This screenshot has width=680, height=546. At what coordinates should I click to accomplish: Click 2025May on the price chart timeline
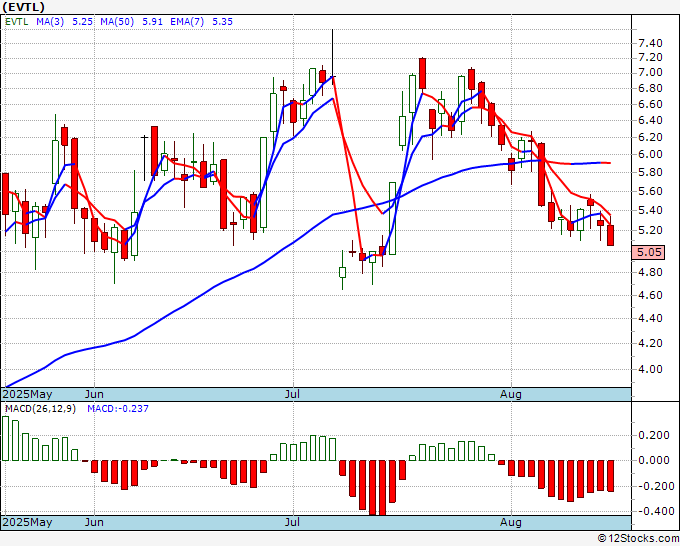tap(27, 394)
